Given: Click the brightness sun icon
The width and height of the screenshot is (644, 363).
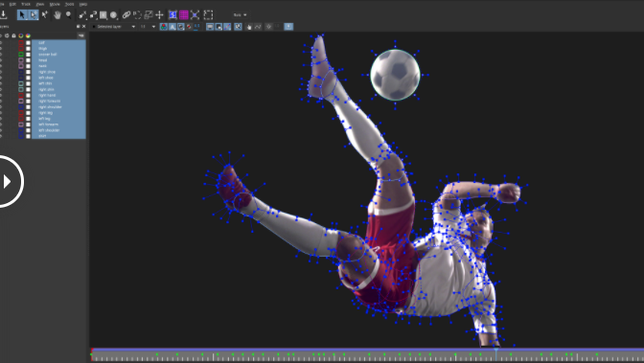Looking at the screenshot, I should point(268,27).
